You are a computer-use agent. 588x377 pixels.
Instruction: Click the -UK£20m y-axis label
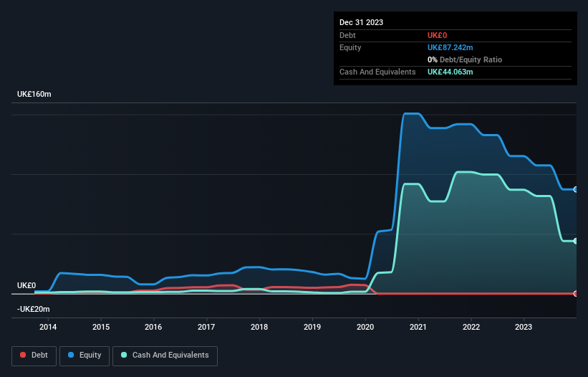(x=34, y=309)
